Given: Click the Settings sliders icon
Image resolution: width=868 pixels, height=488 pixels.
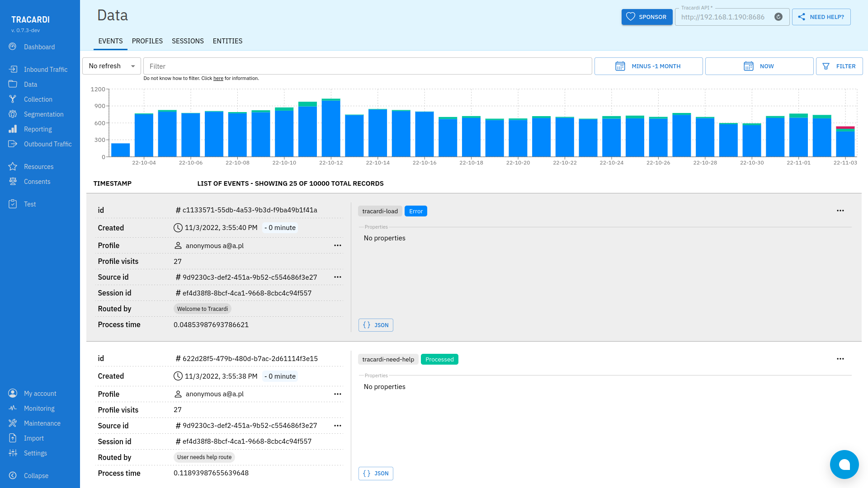Looking at the screenshot, I should pyautogui.click(x=13, y=453).
